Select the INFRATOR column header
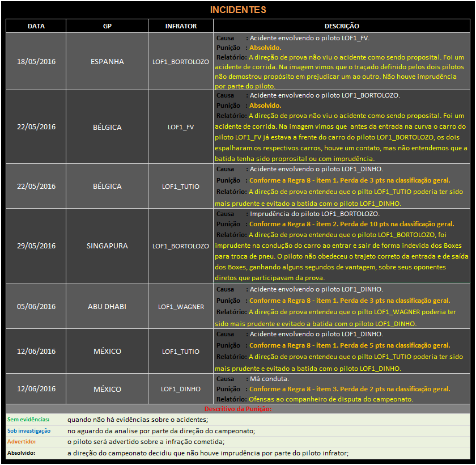This screenshot has width=476, height=465. coord(181,26)
